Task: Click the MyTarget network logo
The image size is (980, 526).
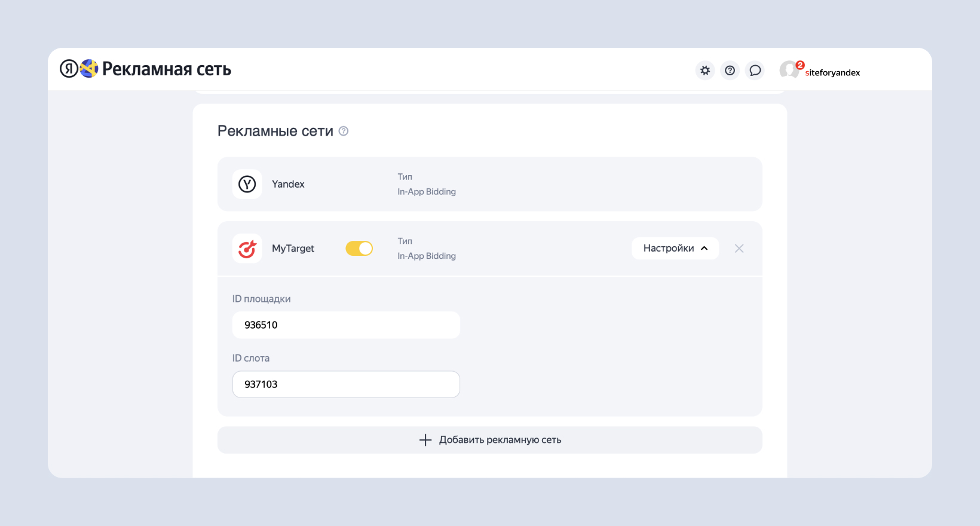Action: pos(247,249)
